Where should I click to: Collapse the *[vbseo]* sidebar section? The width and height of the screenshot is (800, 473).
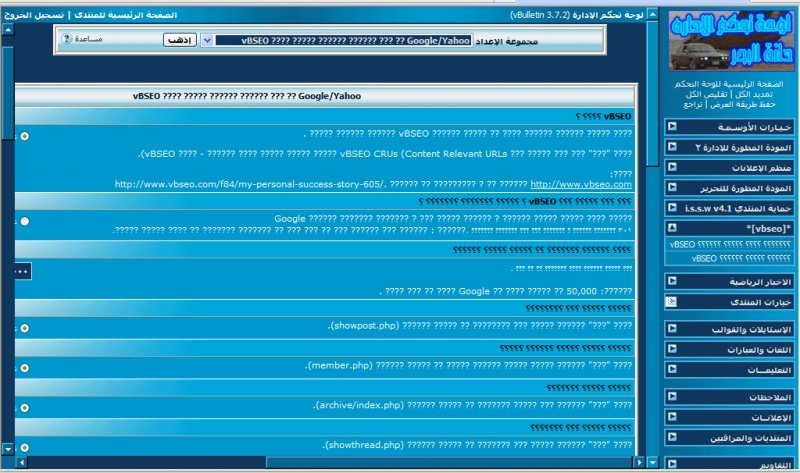(x=673, y=228)
